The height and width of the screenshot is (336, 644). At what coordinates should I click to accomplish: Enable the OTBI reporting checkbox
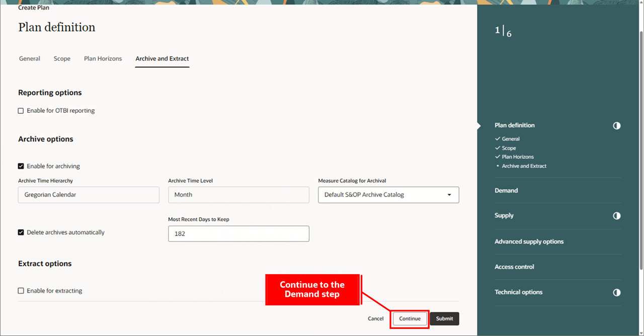(21, 111)
